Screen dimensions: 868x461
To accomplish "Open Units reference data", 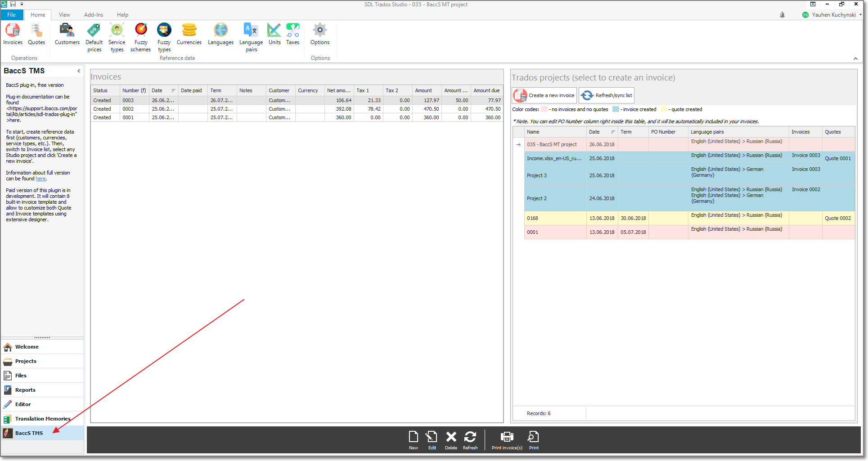I will (274, 34).
